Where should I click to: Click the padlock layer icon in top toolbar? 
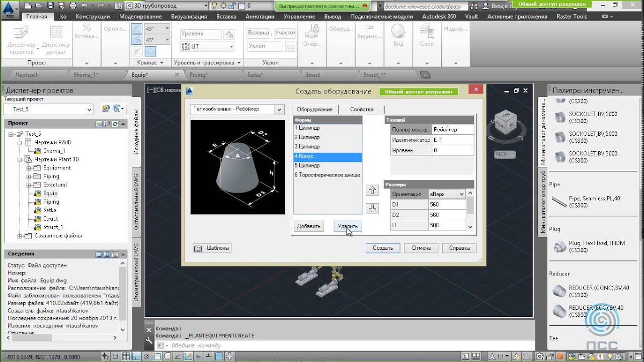233,6
